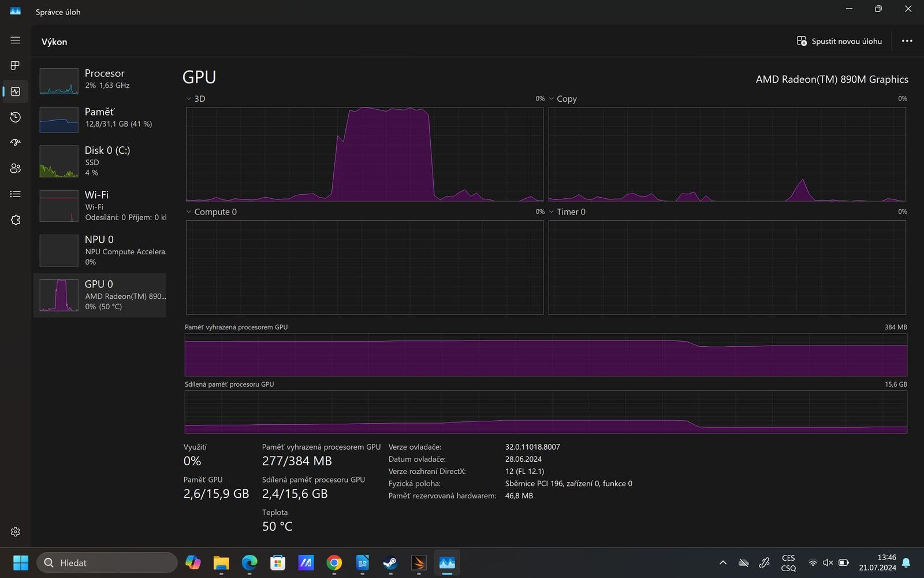924x578 pixels.
Task: Open Copilot from the taskbar
Action: [193, 563]
